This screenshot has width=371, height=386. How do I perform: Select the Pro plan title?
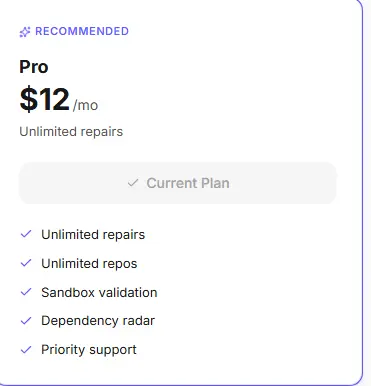coord(34,67)
